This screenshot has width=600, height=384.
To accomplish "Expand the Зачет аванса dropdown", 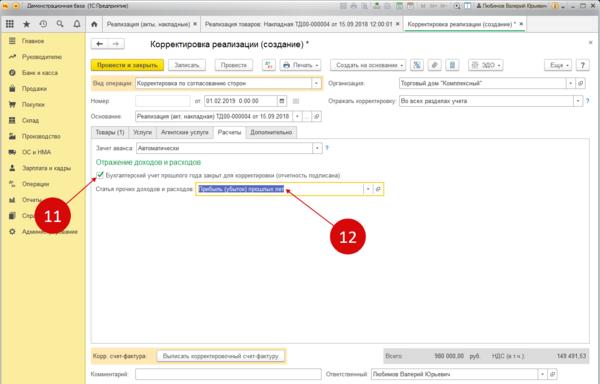I will coord(317,148).
